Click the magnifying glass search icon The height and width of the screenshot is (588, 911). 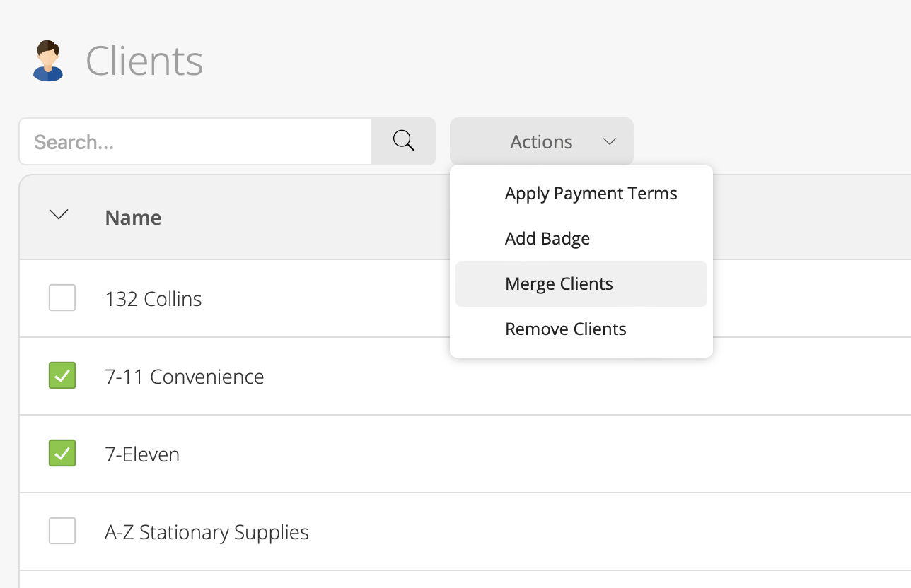coord(403,141)
